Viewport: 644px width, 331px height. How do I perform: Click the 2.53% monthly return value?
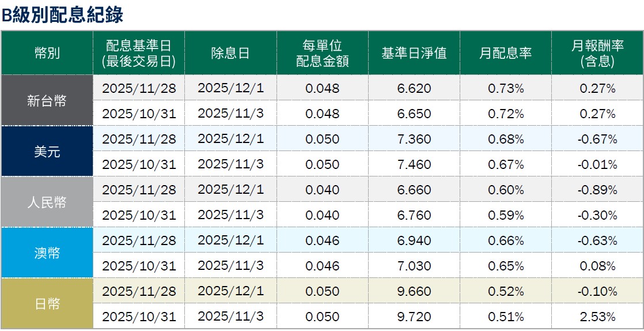[597, 317]
